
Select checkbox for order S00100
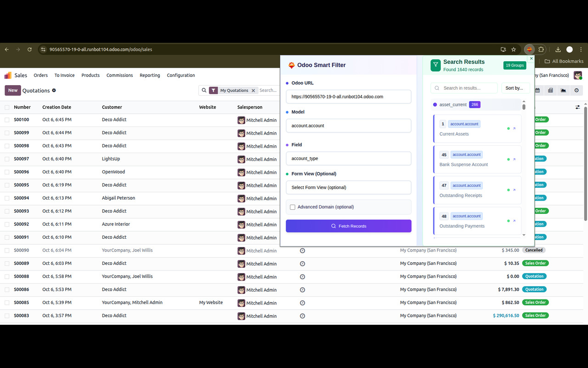7,120
